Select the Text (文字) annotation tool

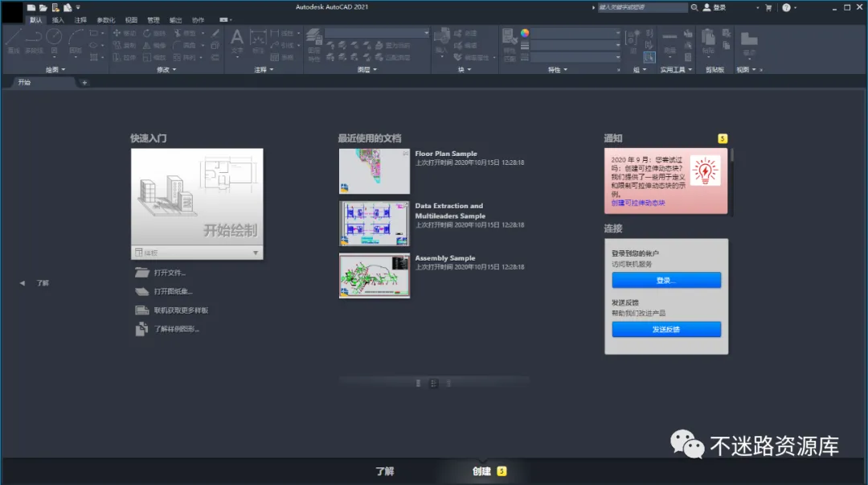click(x=237, y=42)
